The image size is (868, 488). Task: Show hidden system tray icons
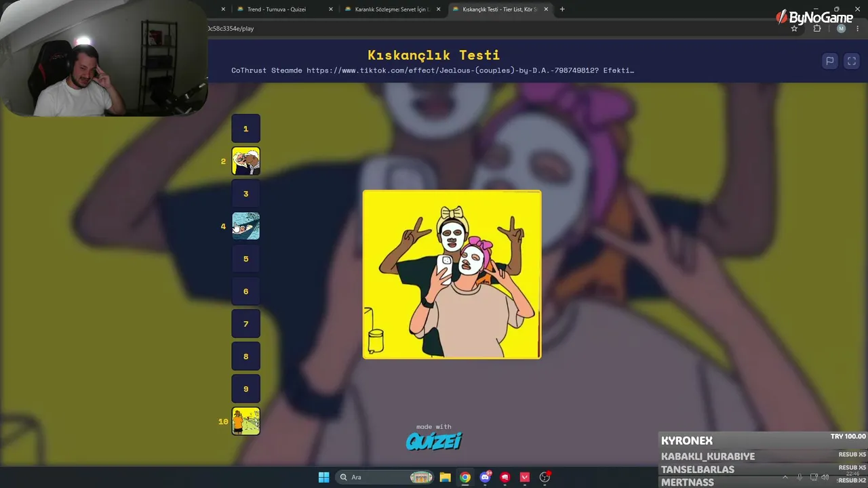tap(785, 477)
